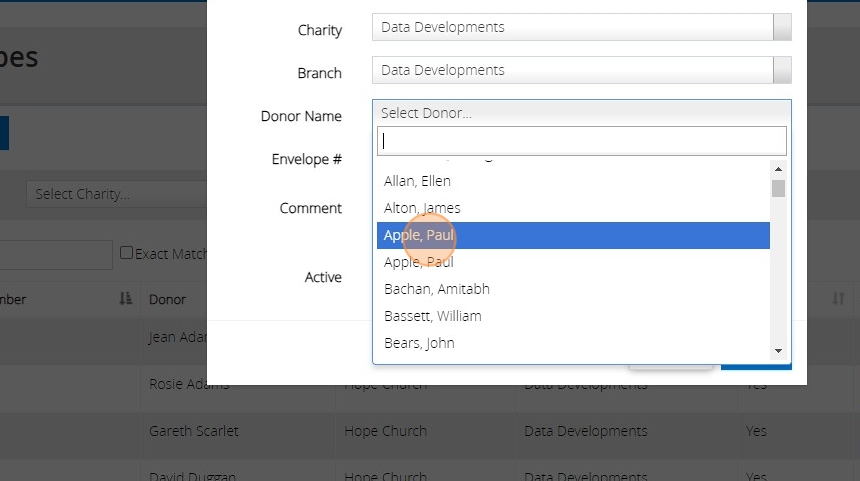The height and width of the screenshot is (481, 860).
Task: Open the Charity dropdown arrow
Action: (x=782, y=27)
